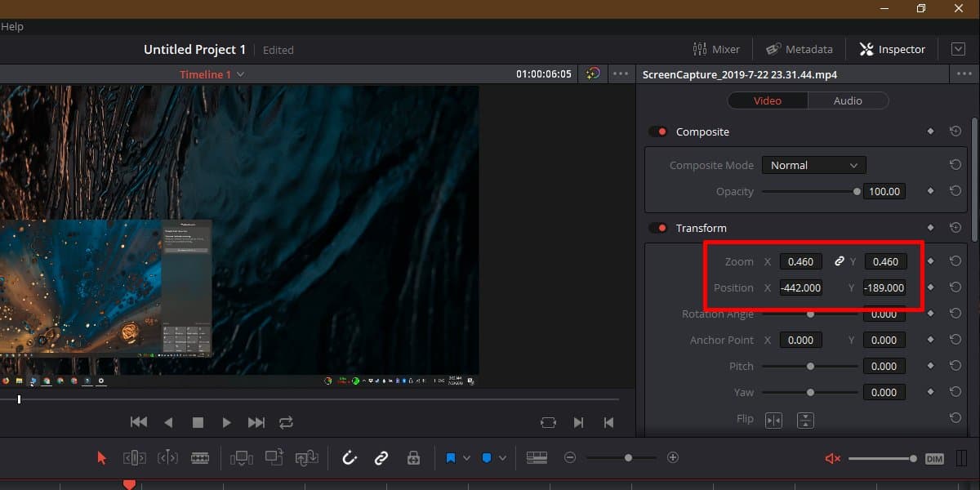Image resolution: width=980 pixels, height=490 pixels.
Task: Toggle the linked selection icon
Action: click(381, 457)
